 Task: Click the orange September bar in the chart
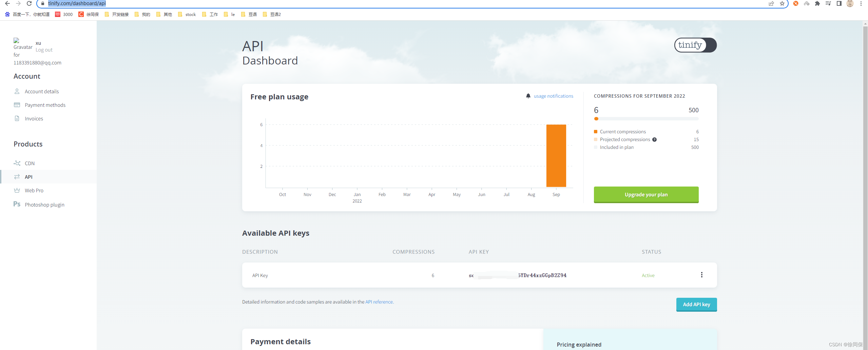pyautogui.click(x=556, y=156)
